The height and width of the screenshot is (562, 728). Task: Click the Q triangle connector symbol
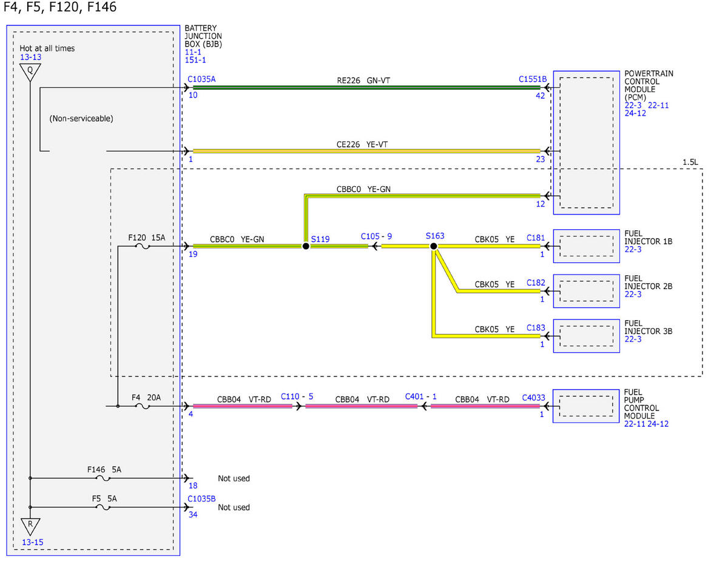tap(30, 72)
